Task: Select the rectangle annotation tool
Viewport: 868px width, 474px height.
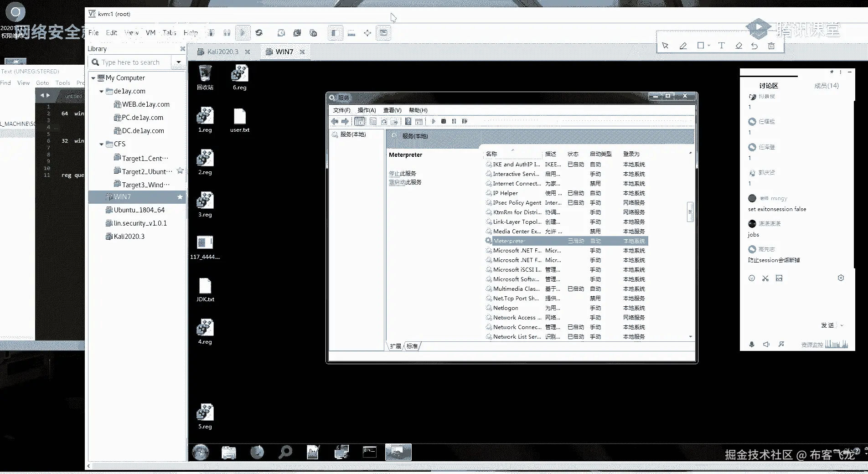Action: [x=701, y=46]
